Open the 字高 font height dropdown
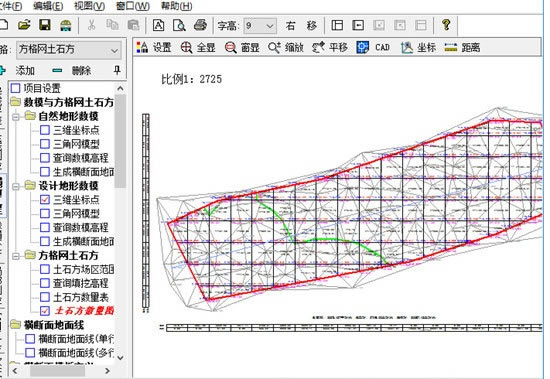The width and height of the screenshot is (550, 379). pyautogui.click(x=260, y=26)
